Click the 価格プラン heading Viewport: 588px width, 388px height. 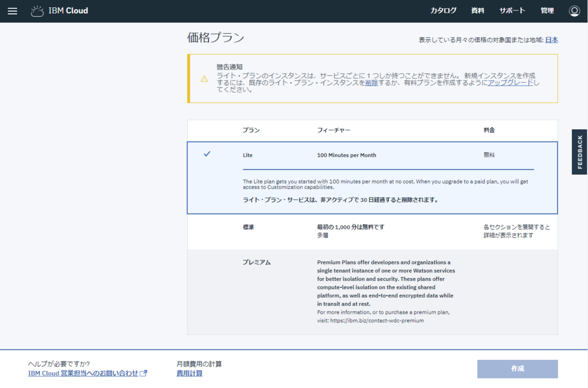(x=216, y=37)
